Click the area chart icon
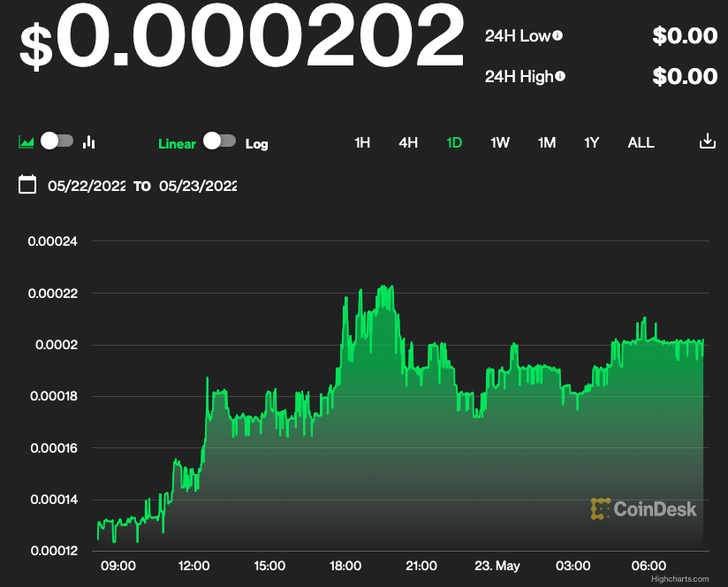Screen dimensions: 728x587 coord(27,141)
